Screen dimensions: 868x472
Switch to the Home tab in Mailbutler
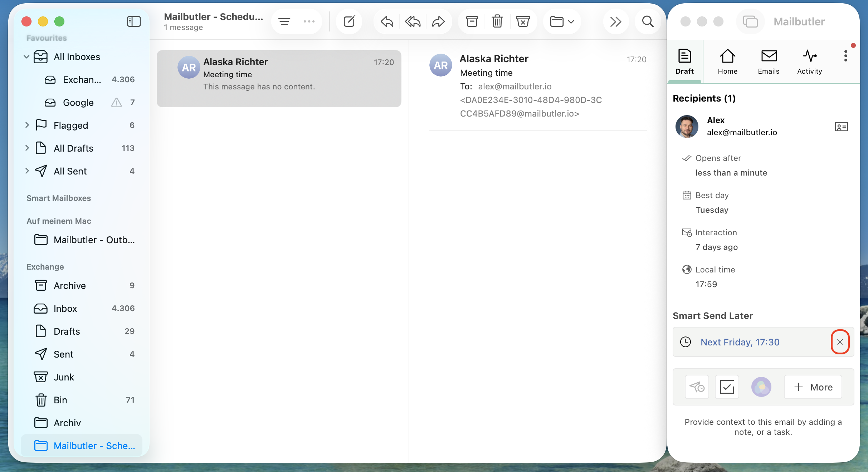(x=727, y=62)
